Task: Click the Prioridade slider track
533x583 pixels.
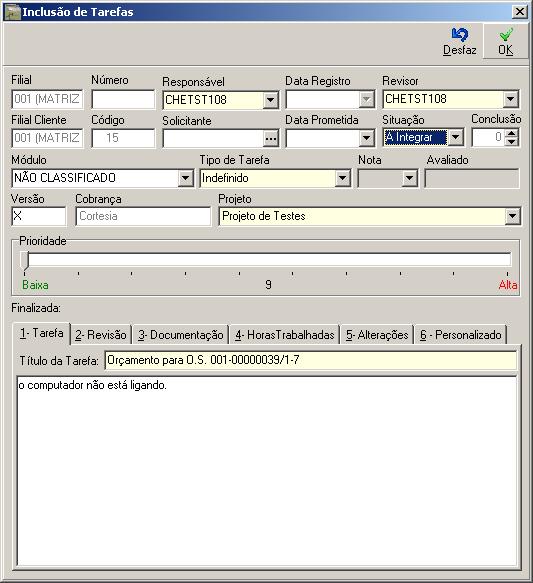Action: [270, 259]
